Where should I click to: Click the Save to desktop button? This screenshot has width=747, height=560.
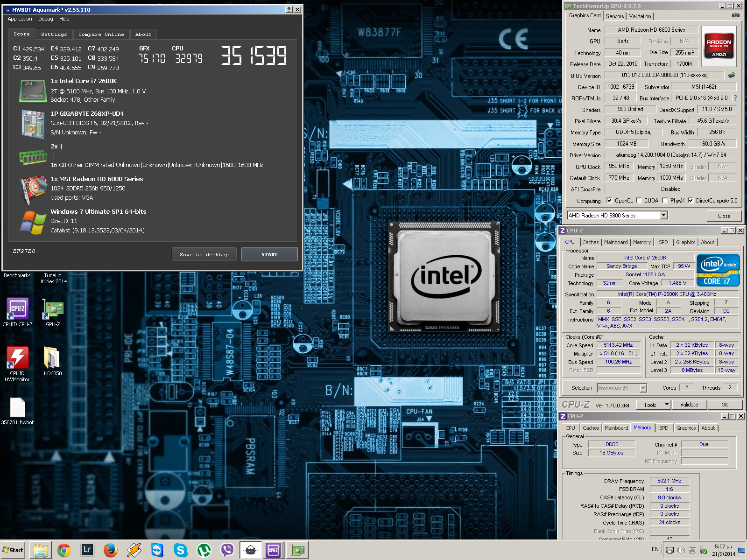pyautogui.click(x=204, y=254)
